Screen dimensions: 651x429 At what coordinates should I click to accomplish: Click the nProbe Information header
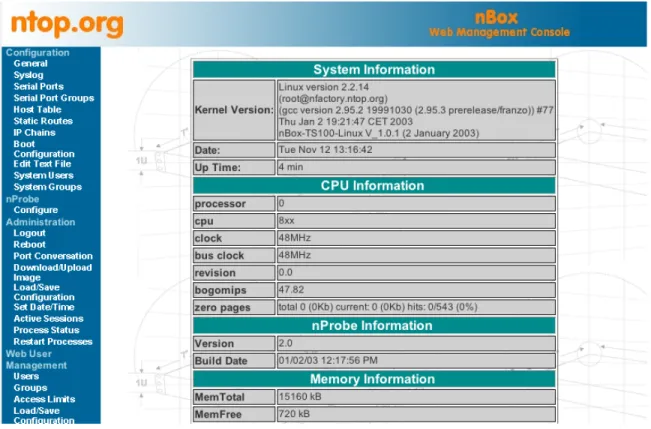[x=374, y=326]
